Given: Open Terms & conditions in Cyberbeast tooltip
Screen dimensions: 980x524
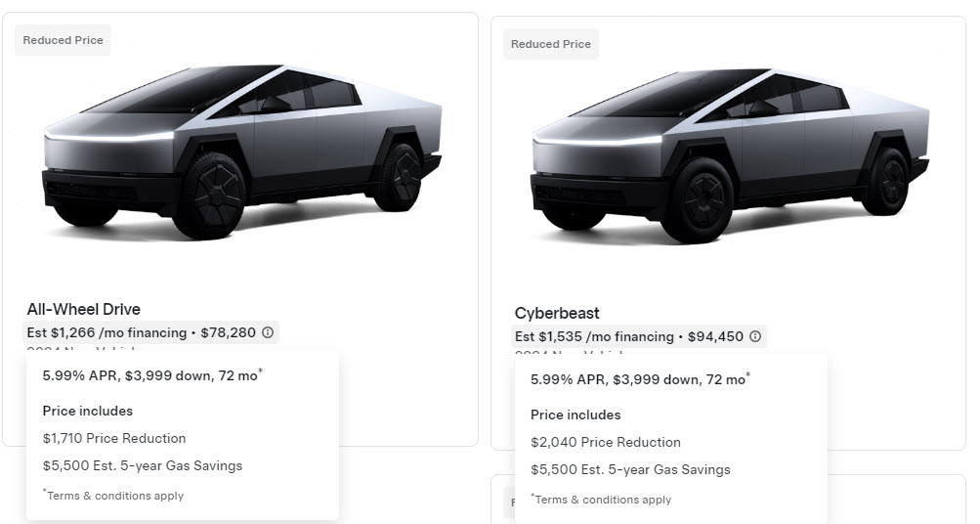Looking at the screenshot, I should pos(603,500).
